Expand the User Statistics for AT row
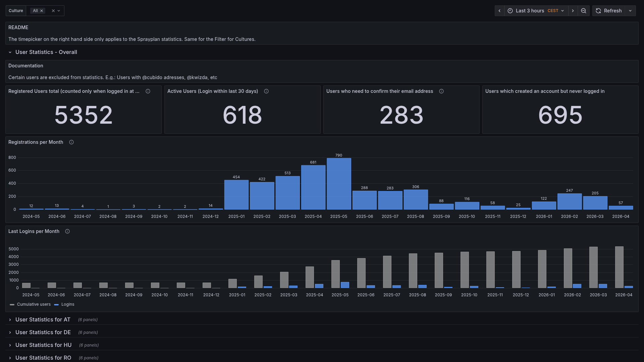The width and height of the screenshot is (644, 362). pos(43,320)
